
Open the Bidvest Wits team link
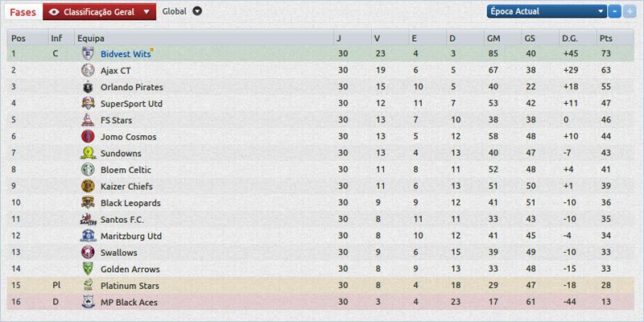click(x=124, y=54)
